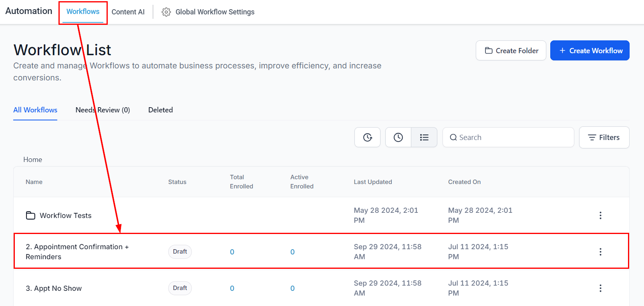Click the Filters button
The image size is (644, 306).
604,137
